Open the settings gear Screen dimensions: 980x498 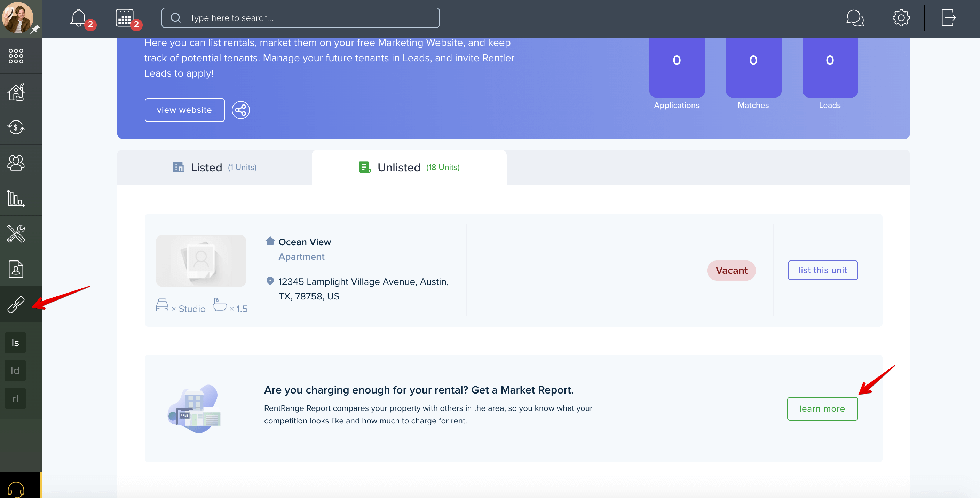tap(901, 18)
